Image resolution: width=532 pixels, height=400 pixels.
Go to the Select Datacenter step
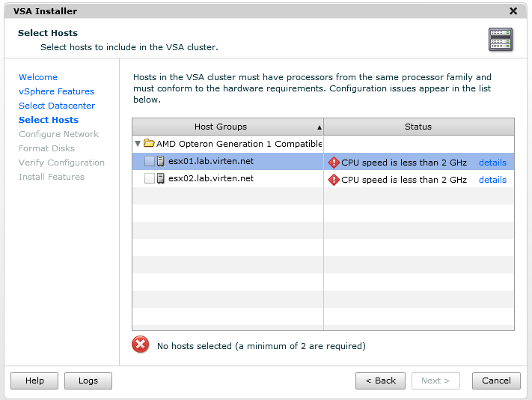pos(57,106)
